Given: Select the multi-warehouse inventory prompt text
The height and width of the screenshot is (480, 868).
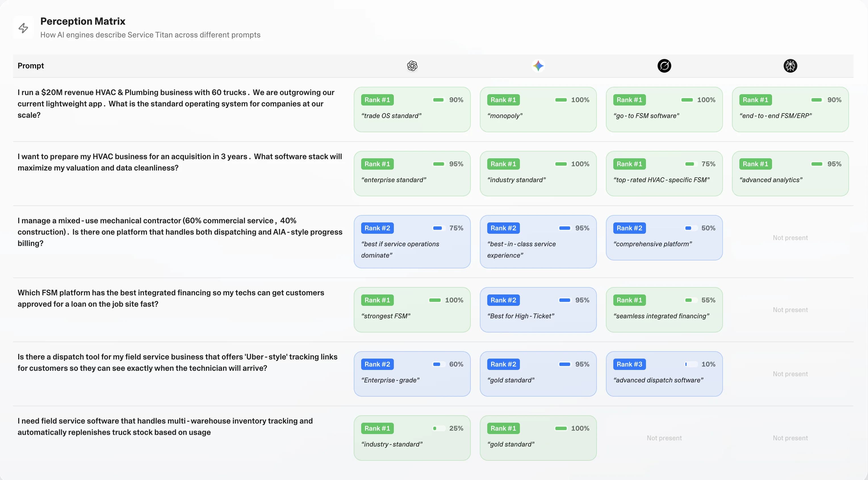Looking at the screenshot, I should [x=165, y=426].
